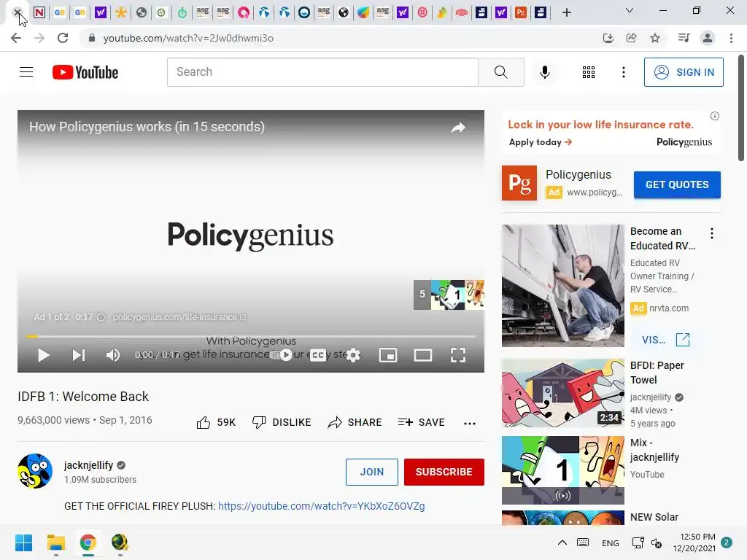
Task: Click the VIS... external link button
Action: pos(665,340)
